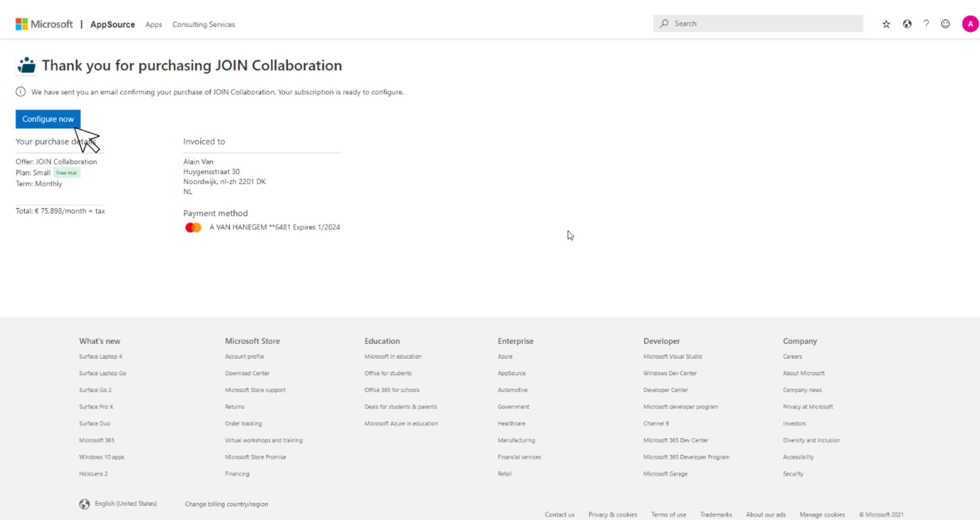Open Microsoft Store support link
980x520 pixels.
click(x=255, y=390)
